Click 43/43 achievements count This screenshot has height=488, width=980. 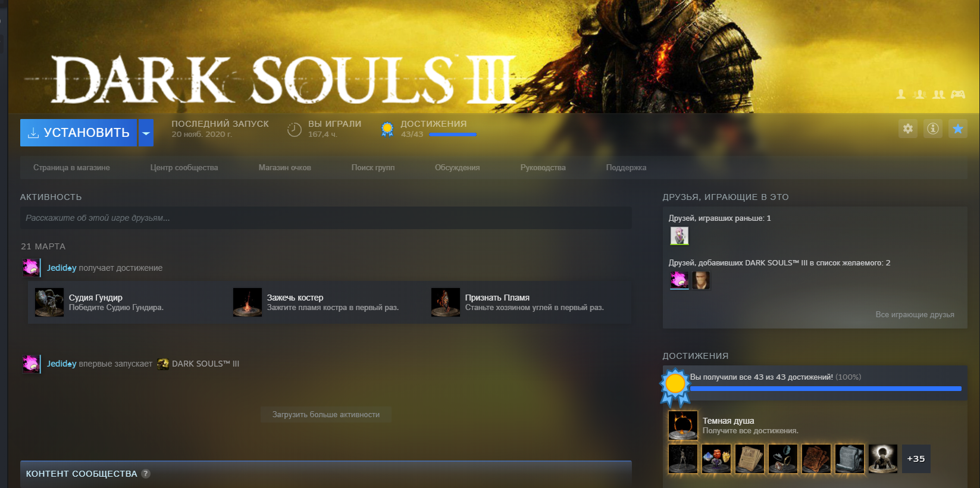[x=412, y=134]
